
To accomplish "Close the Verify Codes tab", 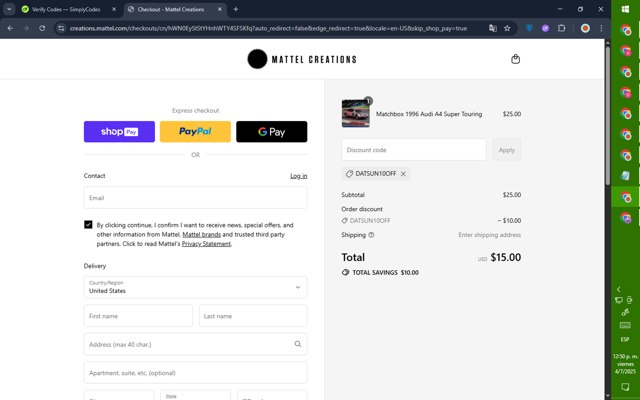I will 114,9.
